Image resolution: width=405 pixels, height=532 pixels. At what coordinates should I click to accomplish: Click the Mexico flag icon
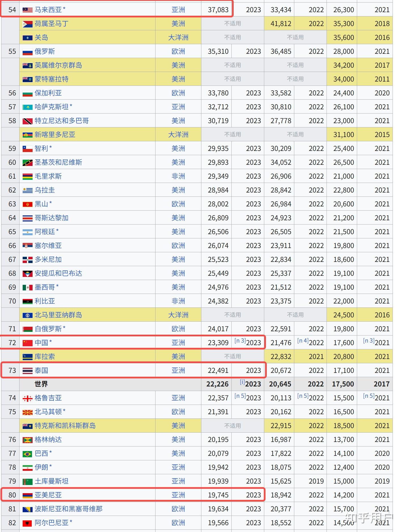tap(27, 287)
